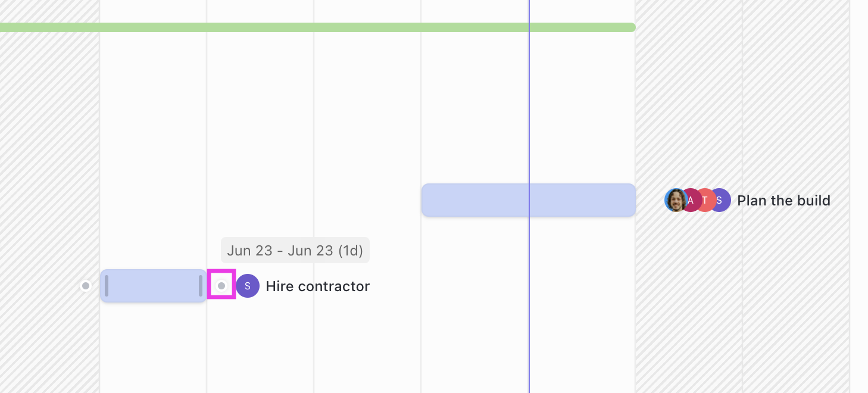
Task: Expand details for the Hire contractor task
Action: tap(318, 286)
